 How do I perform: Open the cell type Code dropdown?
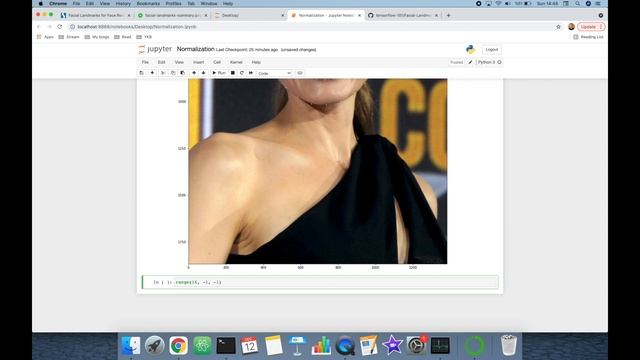[274, 73]
